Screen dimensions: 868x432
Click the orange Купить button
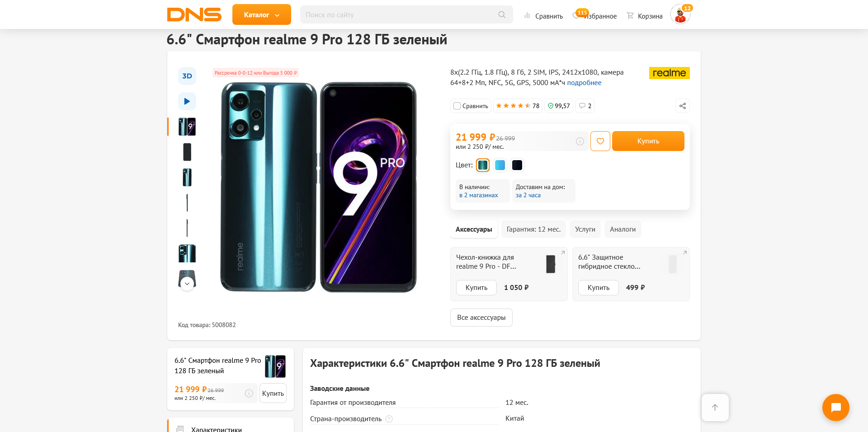click(648, 141)
